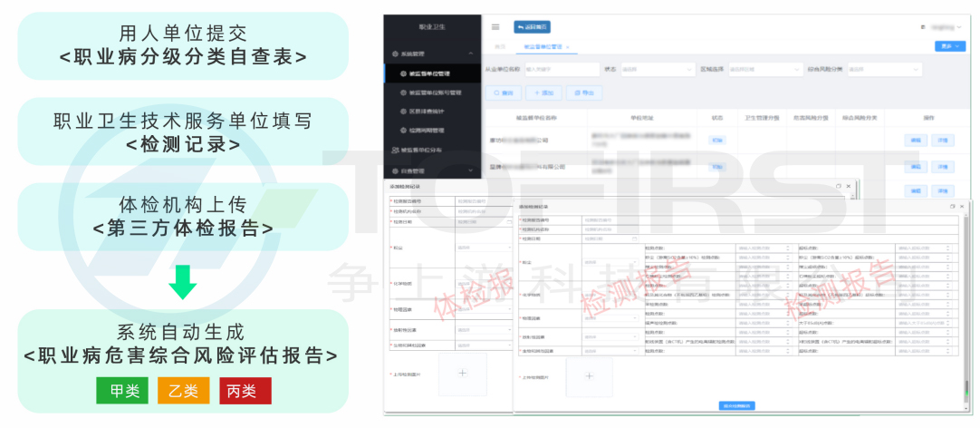Click the gear icon beside 检测周期管理

pos(404,131)
